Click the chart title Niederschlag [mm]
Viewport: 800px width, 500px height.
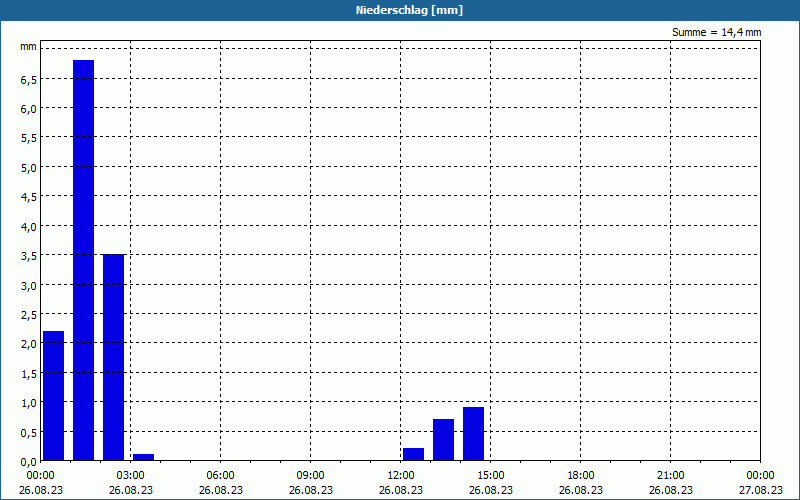tap(409, 10)
